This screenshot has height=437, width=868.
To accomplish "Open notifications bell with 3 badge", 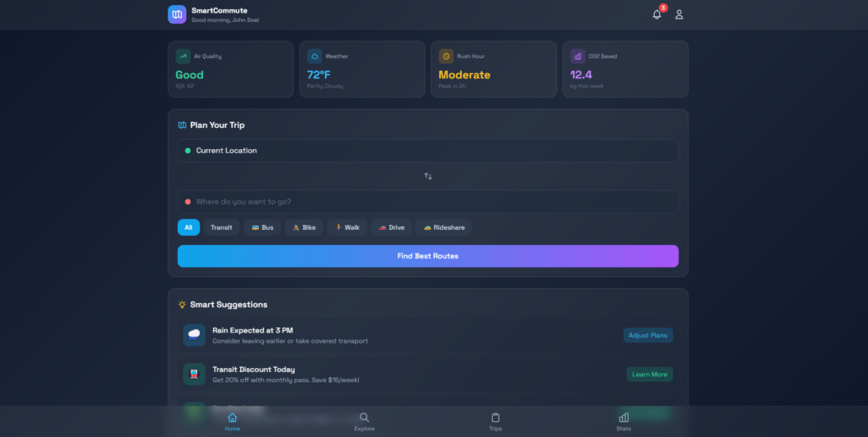I will point(657,14).
